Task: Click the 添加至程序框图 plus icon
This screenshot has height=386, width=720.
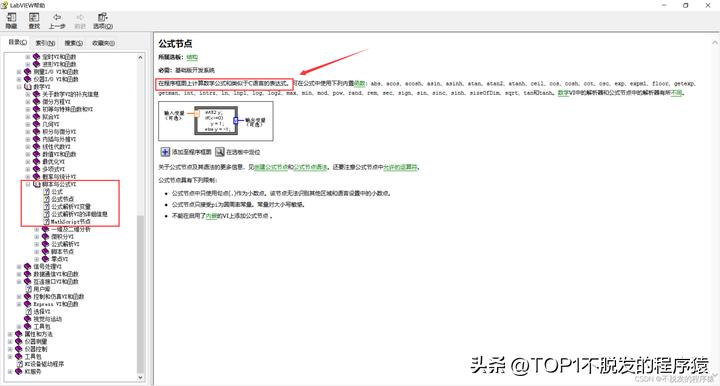Action: click(165, 151)
